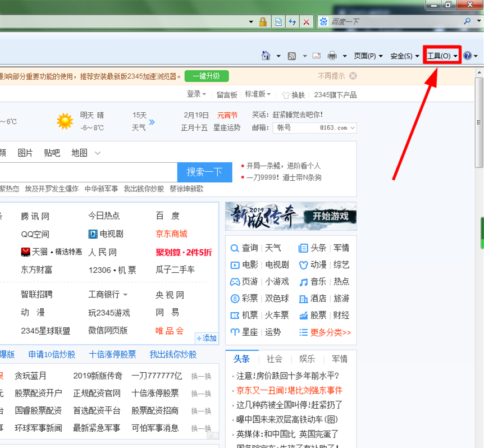484x448 pixels.
Task: Click the vertical page scrollbar thumb
Action: pyautogui.click(x=479, y=122)
